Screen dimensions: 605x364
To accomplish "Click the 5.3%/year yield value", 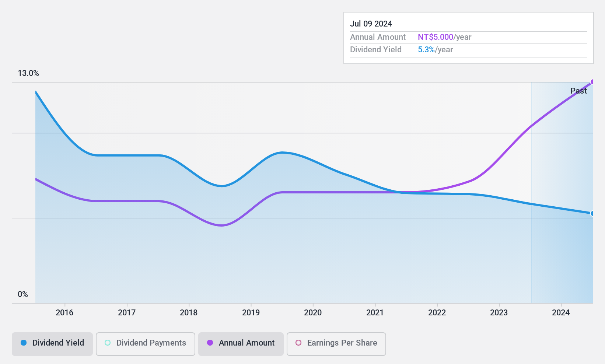I will coord(436,50).
